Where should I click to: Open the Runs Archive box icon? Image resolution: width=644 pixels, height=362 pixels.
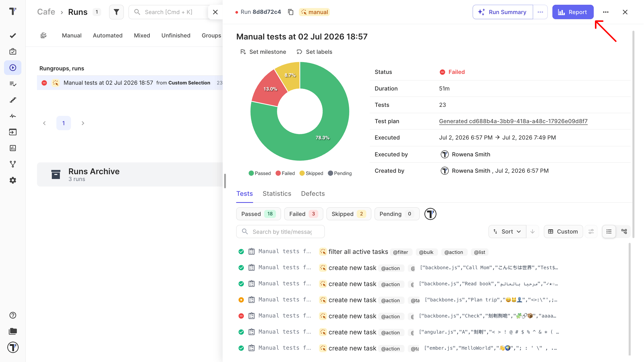tap(56, 174)
